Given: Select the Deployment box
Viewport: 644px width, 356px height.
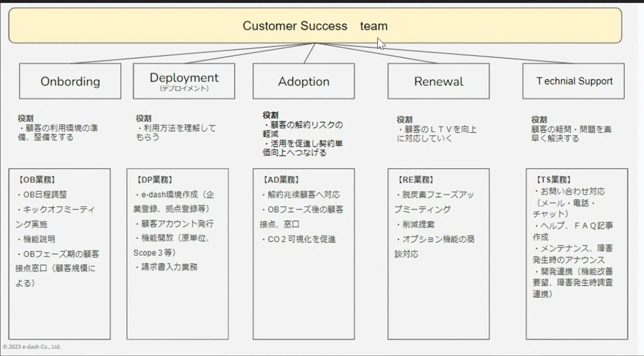Looking at the screenshot, I should 184,81.
